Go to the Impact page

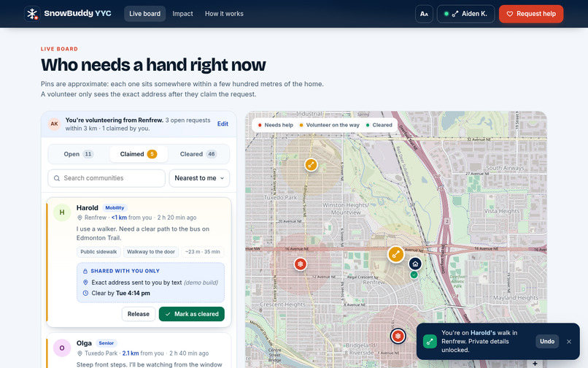click(182, 14)
